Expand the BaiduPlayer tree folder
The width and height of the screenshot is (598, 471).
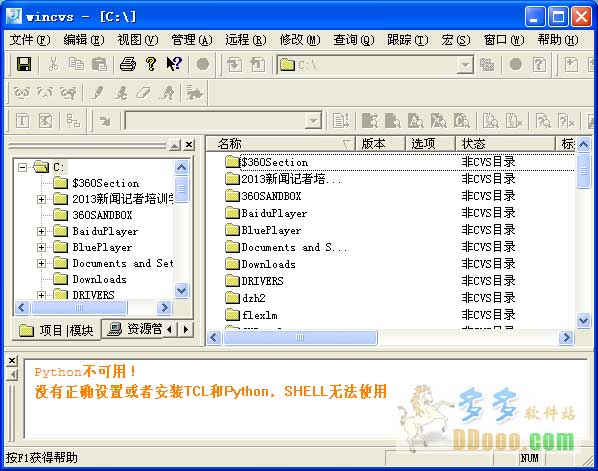pos(42,231)
